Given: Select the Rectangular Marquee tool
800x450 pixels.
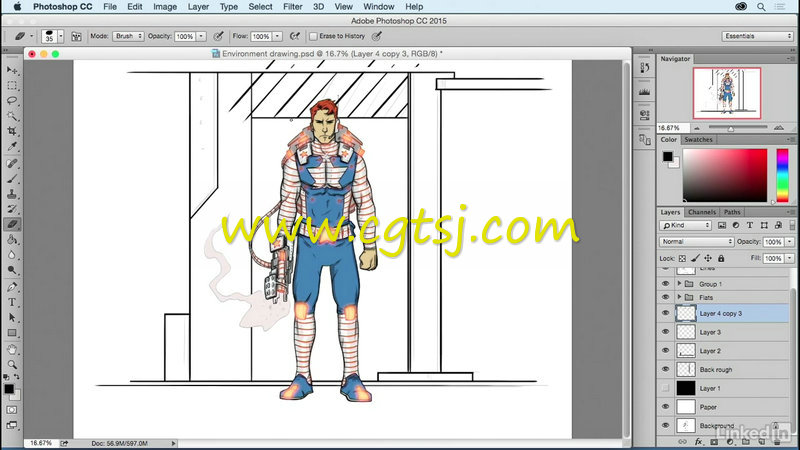Looking at the screenshot, I should click(x=12, y=85).
